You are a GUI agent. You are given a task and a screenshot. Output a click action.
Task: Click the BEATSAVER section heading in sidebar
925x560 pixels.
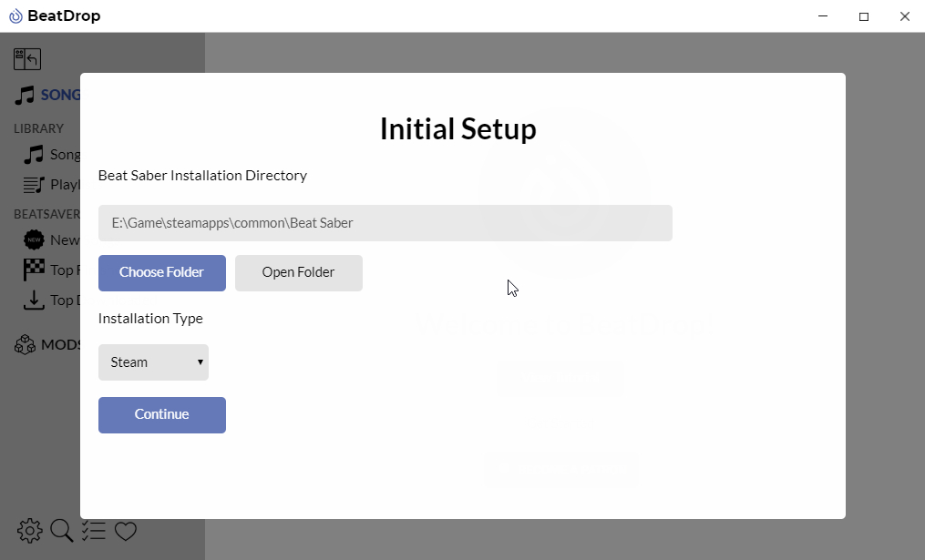(x=46, y=214)
